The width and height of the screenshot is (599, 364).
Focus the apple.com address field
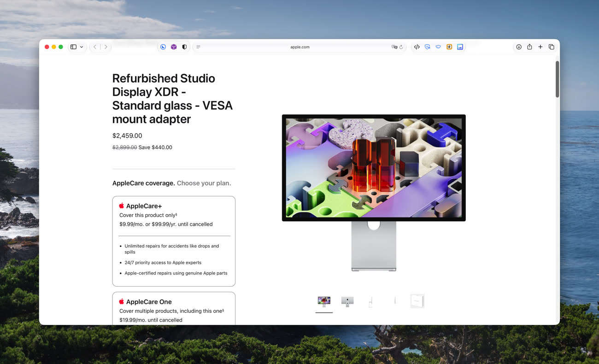300,47
